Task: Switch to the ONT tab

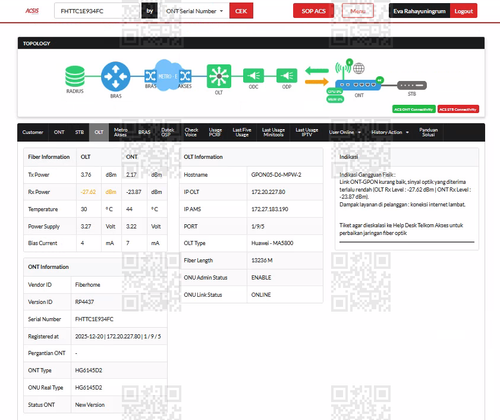Action: 59,132
